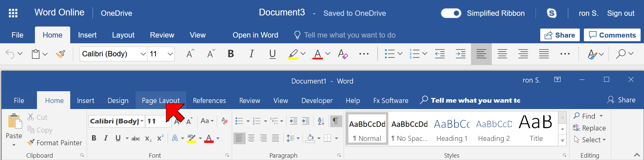Open Comments in Word Online
The height and width of the screenshot is (160, 644).
pos(612,35)
